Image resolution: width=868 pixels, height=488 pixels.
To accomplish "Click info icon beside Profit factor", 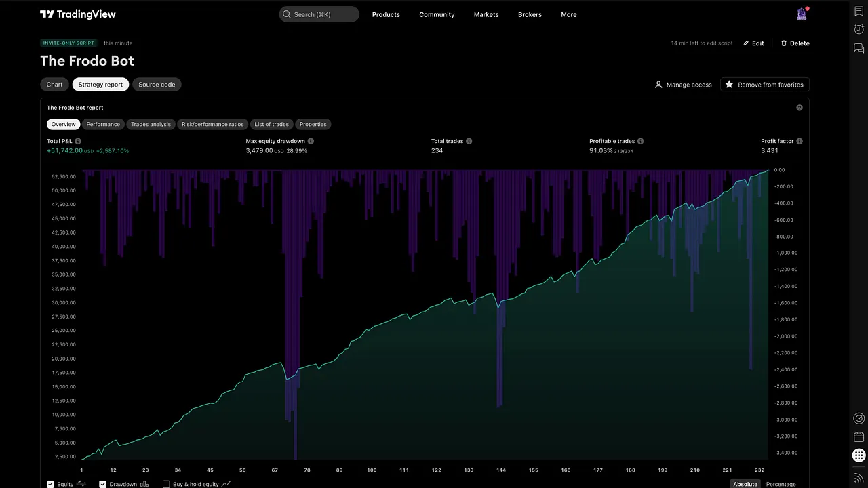I will 800,141.
